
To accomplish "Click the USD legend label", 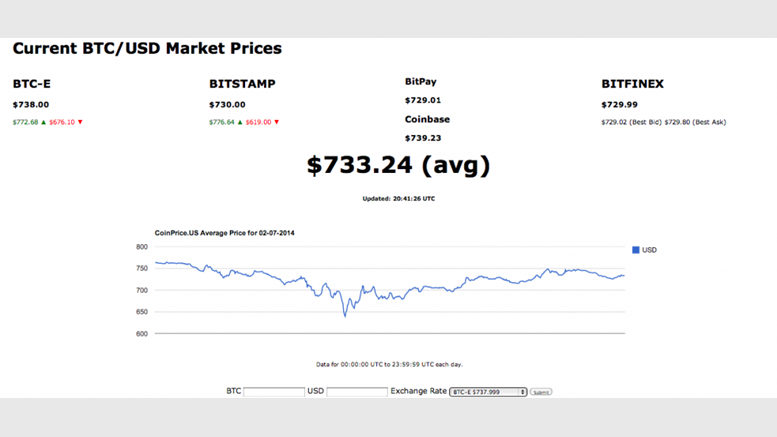I will pyautogui.click(x=649, y=250).
